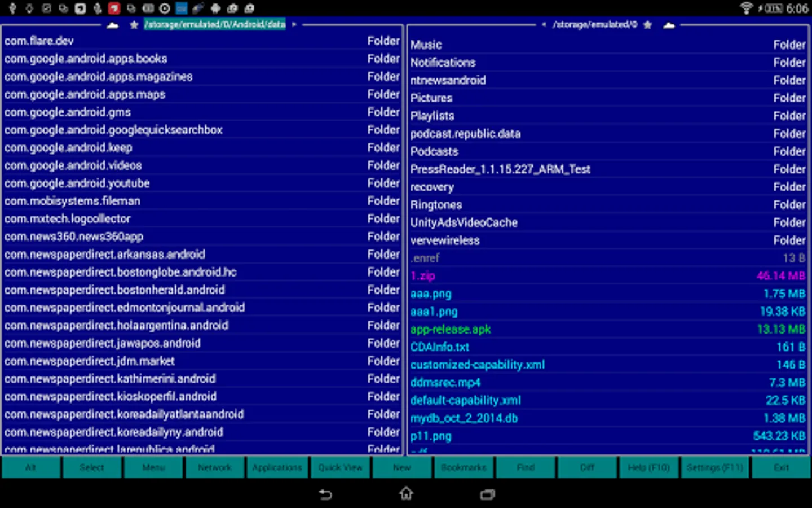Select folder com.flare.dev
Image resolution: width=812 pixels, height=508 pixels.
(x=202, y=41)
